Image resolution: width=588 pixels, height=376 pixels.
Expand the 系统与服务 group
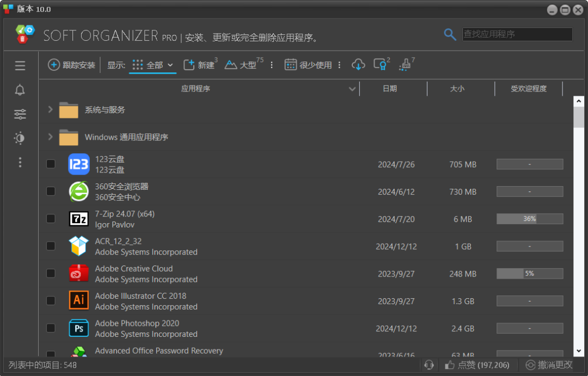[50, 109]
